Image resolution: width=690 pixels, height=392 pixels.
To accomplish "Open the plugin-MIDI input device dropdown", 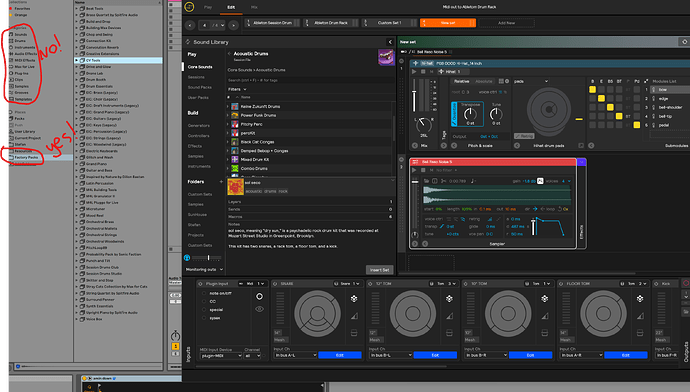I will [x=220, y=355].
